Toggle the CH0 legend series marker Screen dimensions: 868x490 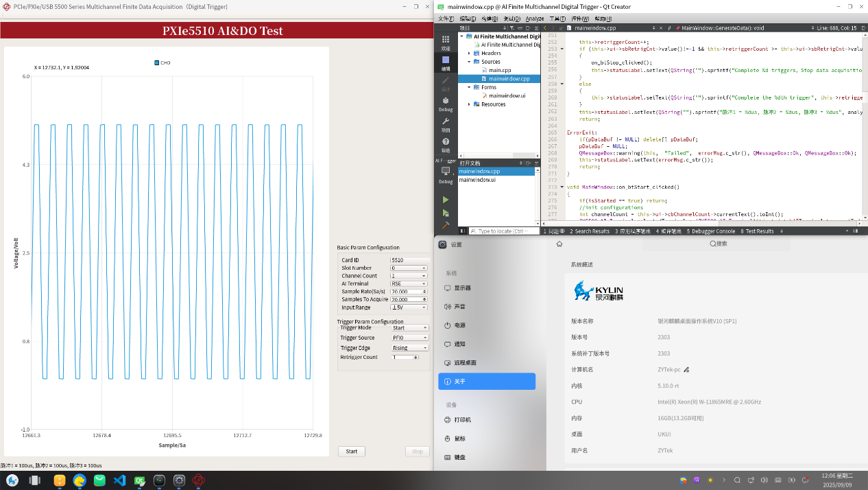click(x=157, y=62)
